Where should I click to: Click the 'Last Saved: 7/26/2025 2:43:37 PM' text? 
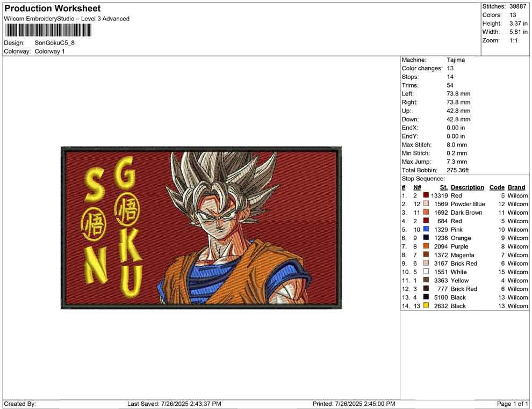pyautogui.click(x=174, y=404)
